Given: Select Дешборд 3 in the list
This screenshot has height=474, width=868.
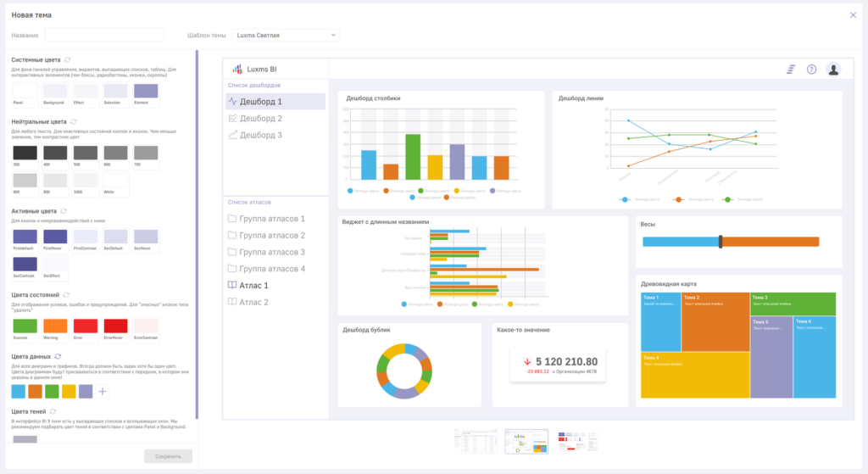Looking at the screenshot, I should (x=275, y=135).
